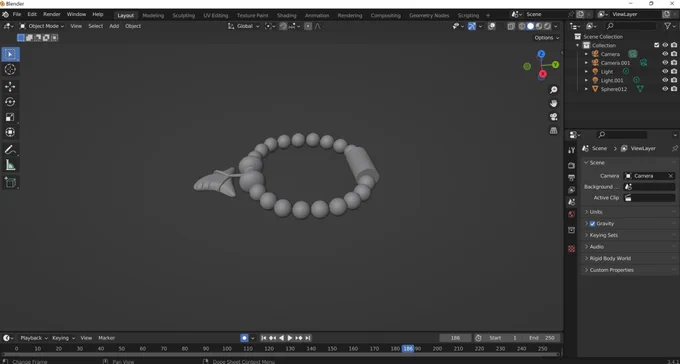The height and width of the screenshot is (364, 680).
Task: Open the Object Mode dropdown
Action: (42, 26)
